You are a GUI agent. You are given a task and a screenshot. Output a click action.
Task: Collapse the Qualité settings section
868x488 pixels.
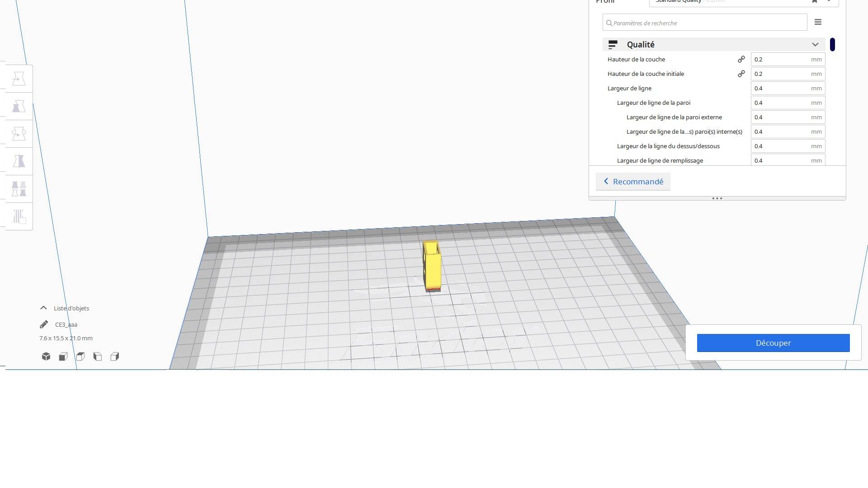click(815, 44)
